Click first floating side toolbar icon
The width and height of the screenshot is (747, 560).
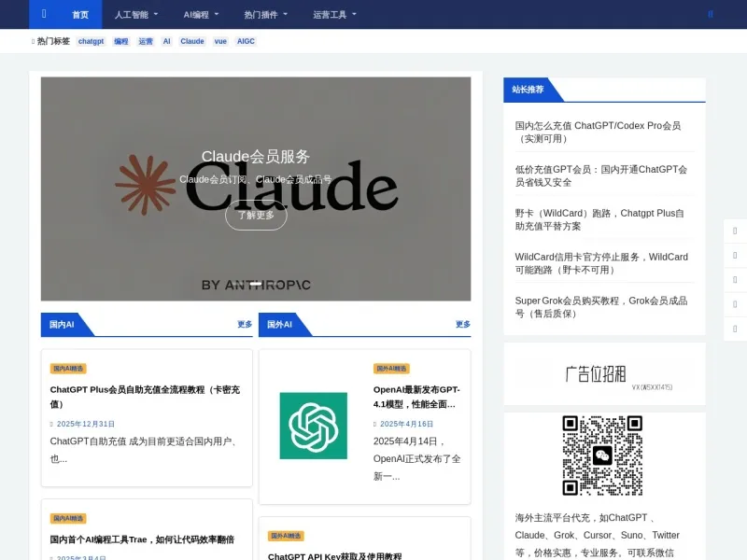click(735, 231)
